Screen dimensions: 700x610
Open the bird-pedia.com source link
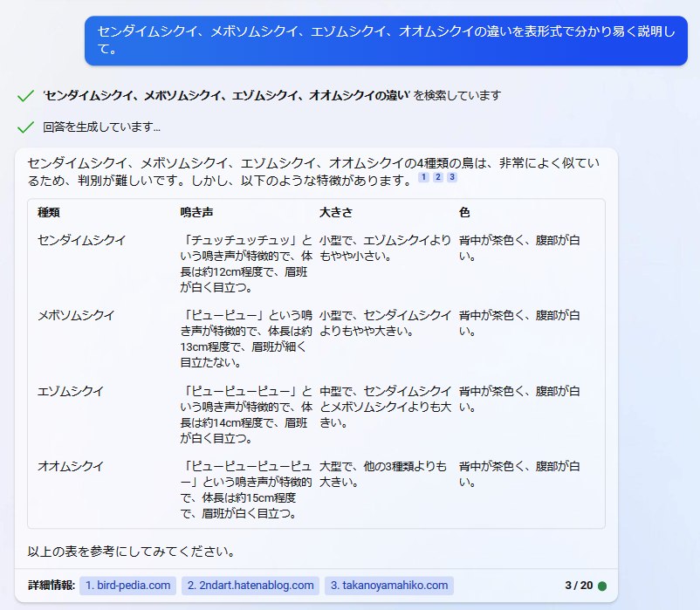click(127, 586)
